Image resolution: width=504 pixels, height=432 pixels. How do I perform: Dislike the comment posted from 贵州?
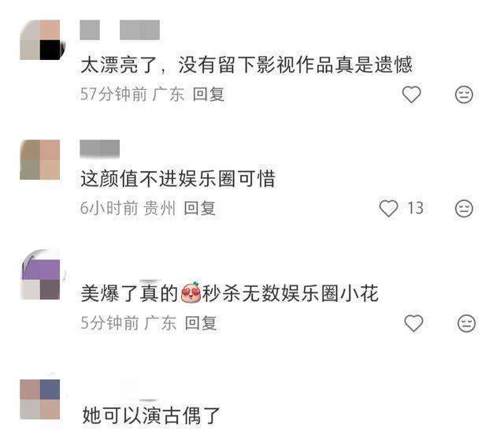tap(464, 208)
